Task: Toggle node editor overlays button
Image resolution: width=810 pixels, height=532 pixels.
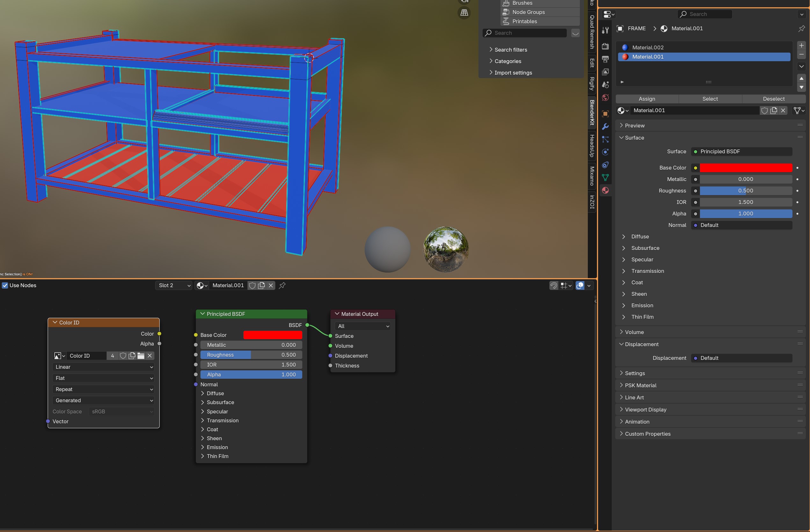Action: [580, 286]
